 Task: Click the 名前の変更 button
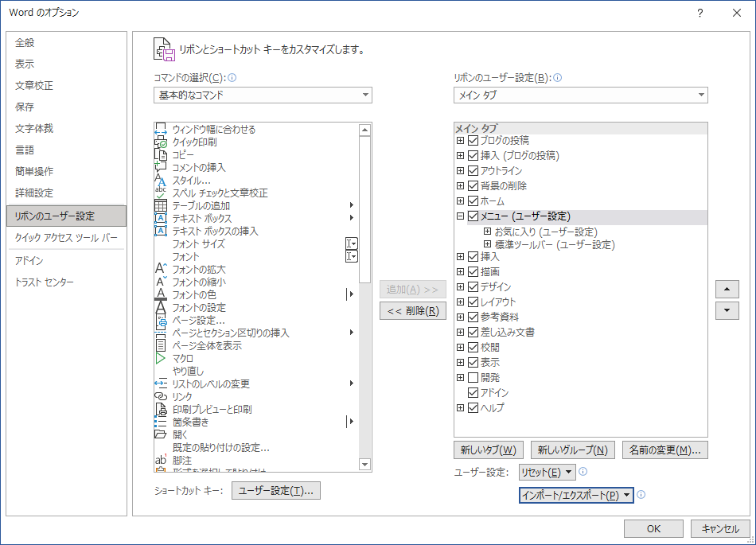point(664,450)
